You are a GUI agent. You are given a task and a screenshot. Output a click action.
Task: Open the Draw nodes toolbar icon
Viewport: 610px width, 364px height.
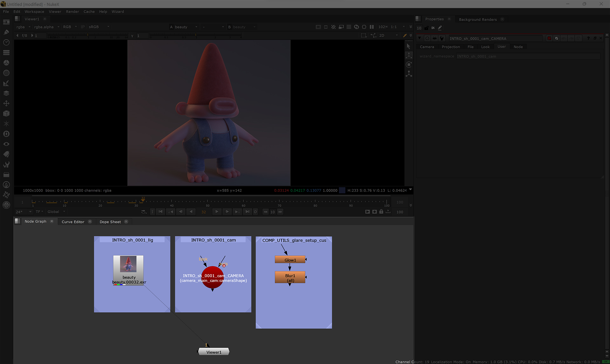[x=6, y=32]
